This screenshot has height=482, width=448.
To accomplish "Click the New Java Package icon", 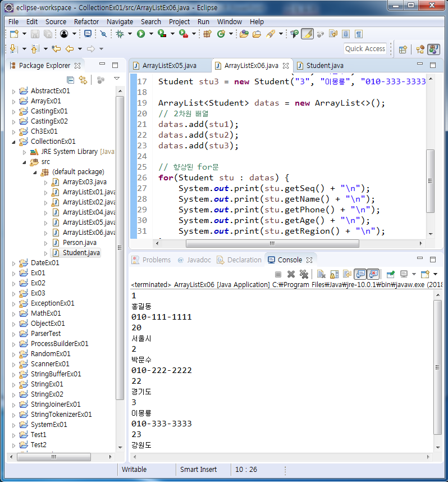I will [x=207, y=34].
